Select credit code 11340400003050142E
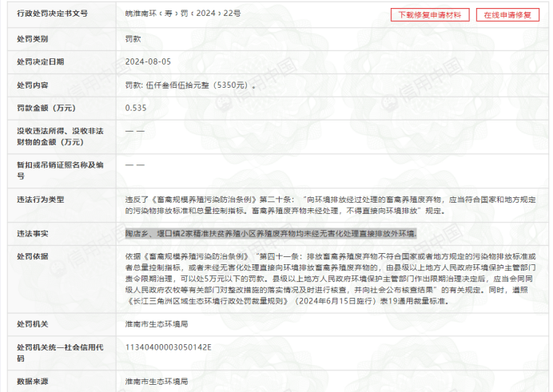This screenshot has height=392, width=553. point(169,347)
